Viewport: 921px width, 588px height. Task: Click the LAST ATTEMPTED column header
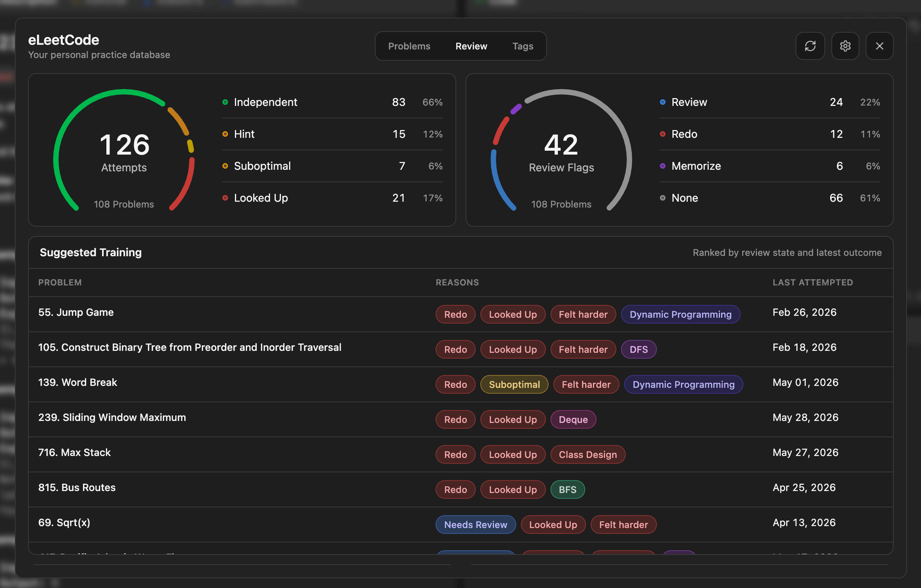(813, 282)
